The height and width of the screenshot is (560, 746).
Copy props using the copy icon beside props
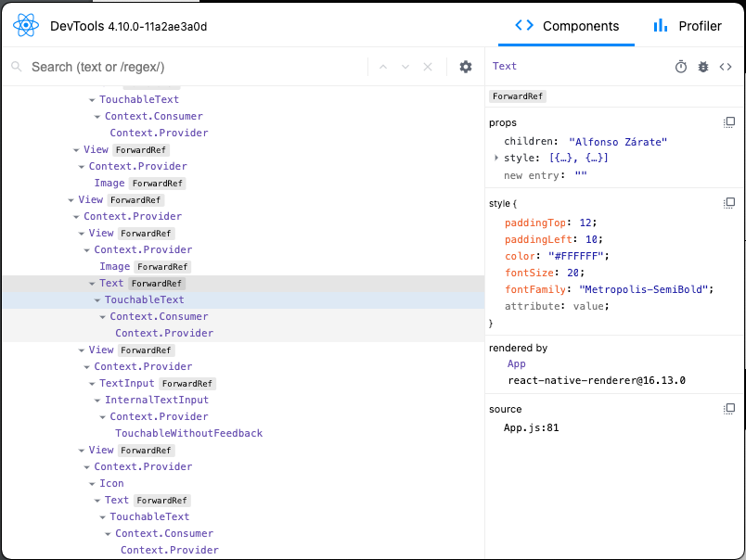(x=729, y=121)
